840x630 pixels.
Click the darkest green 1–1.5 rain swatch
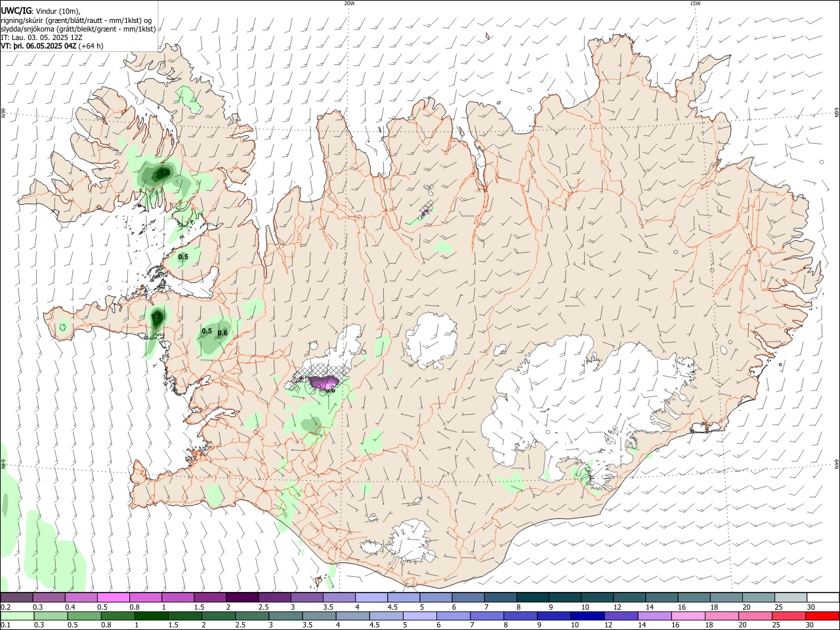click(152, 616)
